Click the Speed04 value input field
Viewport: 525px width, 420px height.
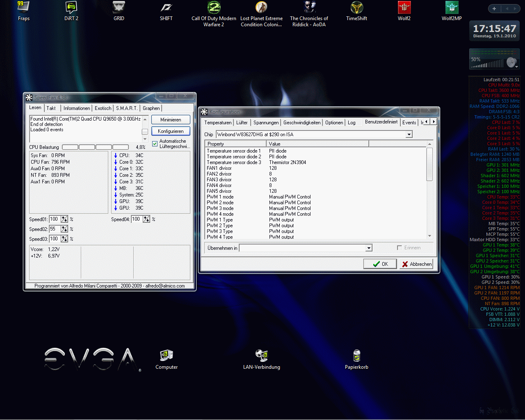coord(137,219)
